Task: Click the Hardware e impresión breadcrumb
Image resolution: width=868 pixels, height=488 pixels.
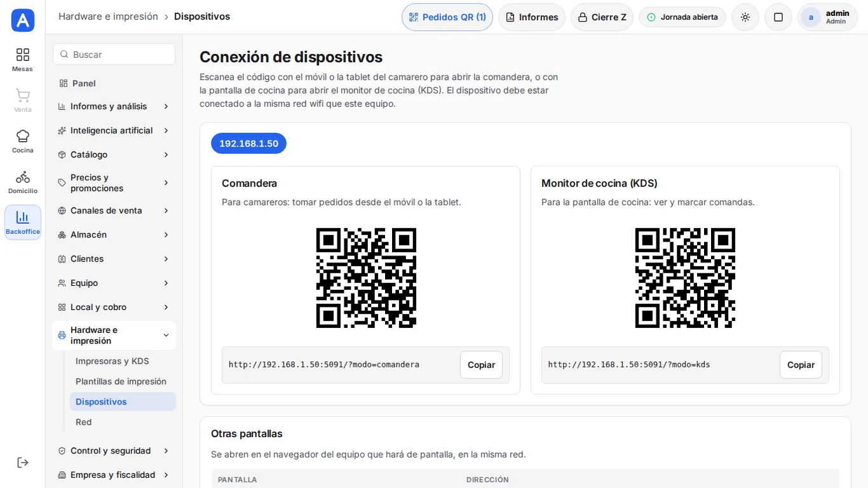Action: coord(108,17)
